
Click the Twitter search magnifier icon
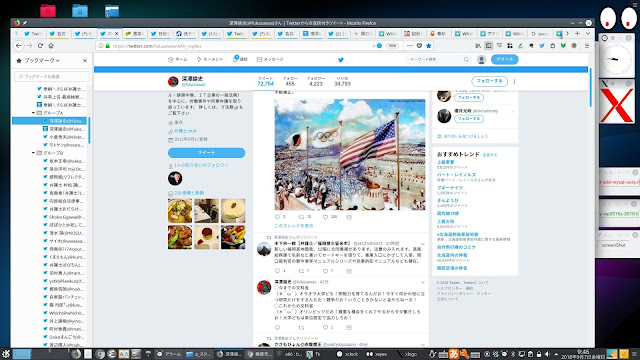click(466, 60)
